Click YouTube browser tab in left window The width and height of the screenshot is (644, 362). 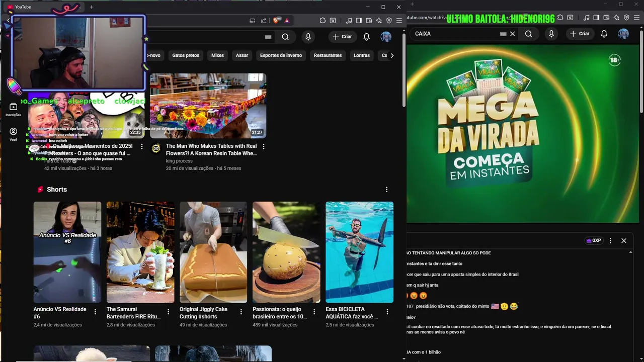[43, 7]
